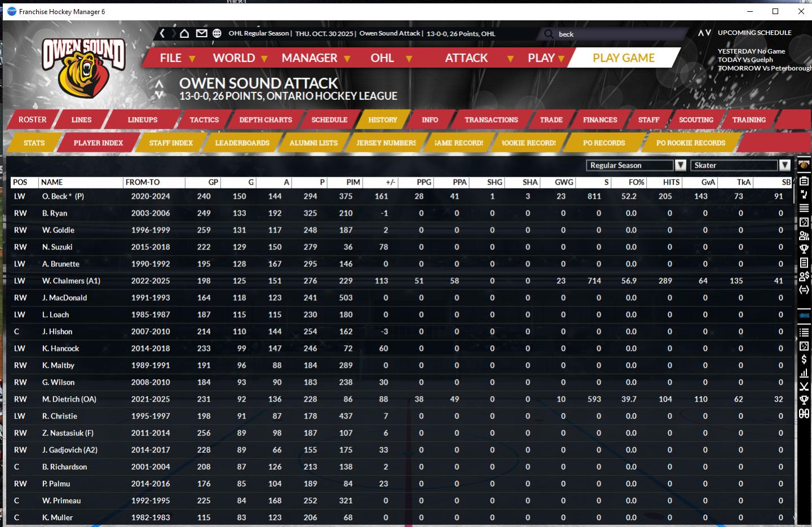Click the up arrow next to Upcoming Schedule
Viewport: 812px width, 527px height.
click(x=700, y=33)
